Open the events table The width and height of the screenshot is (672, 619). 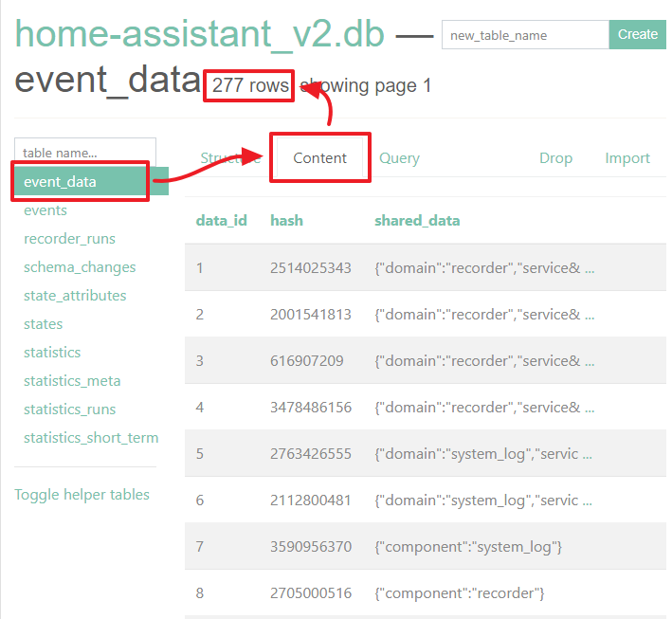pos(45,210)
